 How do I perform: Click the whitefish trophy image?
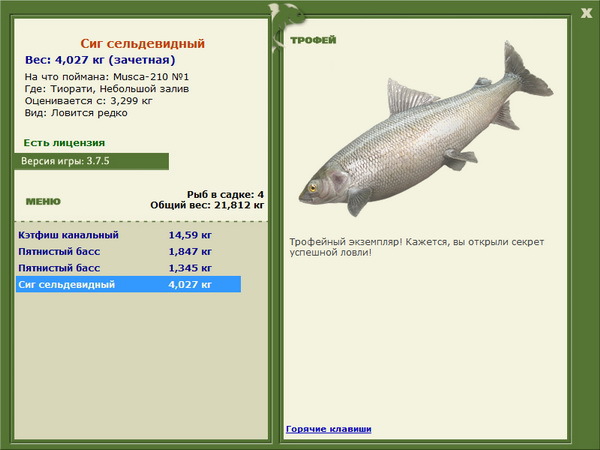point(426,129)
